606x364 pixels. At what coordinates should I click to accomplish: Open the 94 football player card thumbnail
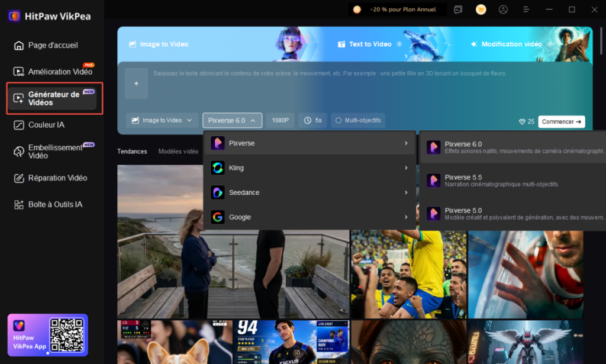pyautogui.click(x=292, y=342)
